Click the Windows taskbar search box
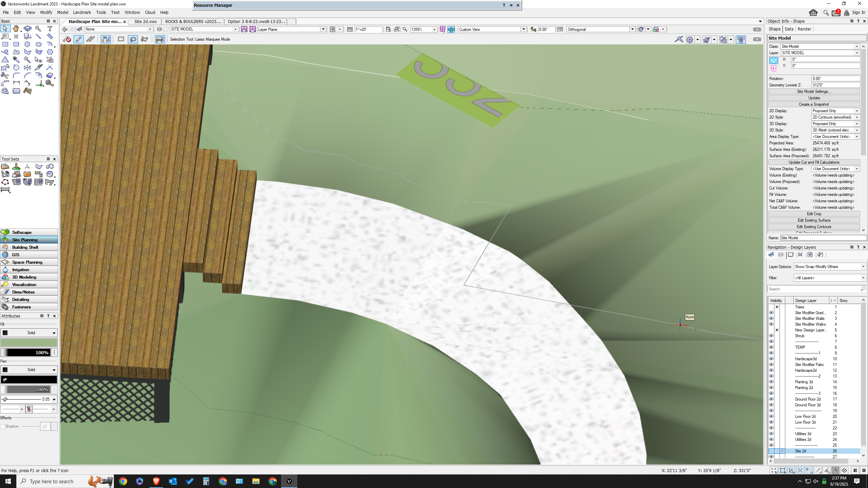The image size is (868, 488). click(x=51, y=481)
